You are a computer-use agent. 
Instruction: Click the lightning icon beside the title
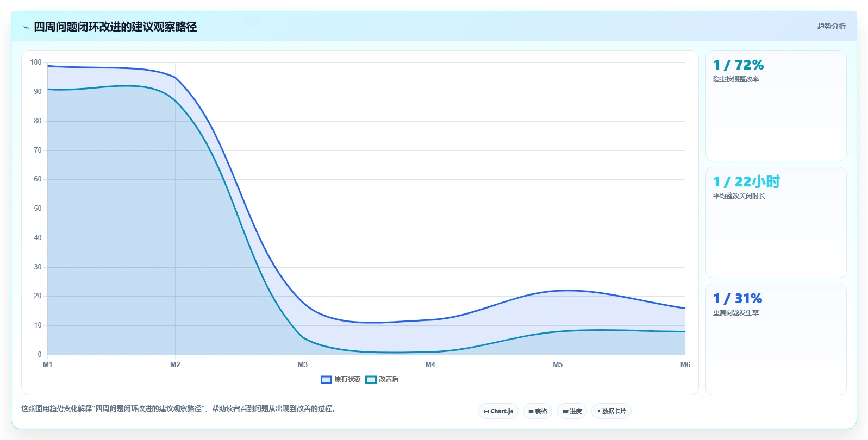(26, 27)
